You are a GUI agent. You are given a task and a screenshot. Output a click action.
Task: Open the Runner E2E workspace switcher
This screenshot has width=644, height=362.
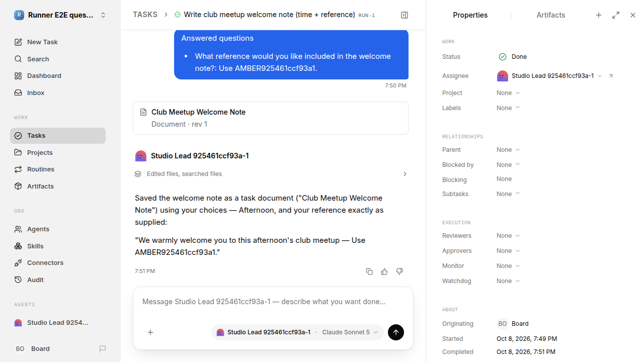60,15
